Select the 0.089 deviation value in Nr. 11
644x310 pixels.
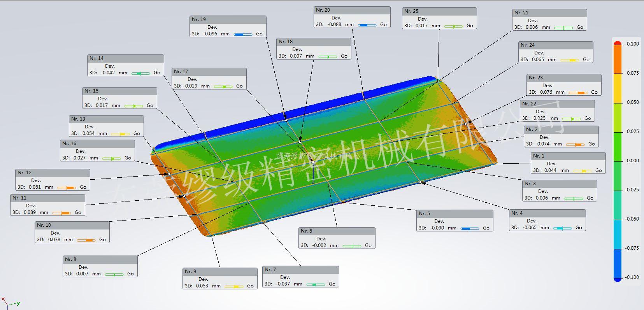[x=30, y=212]
